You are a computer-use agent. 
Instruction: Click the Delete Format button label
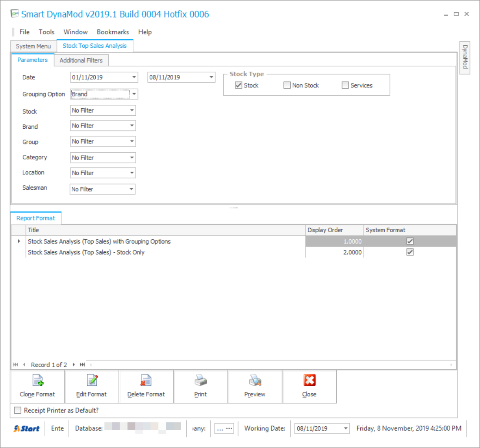146,394
